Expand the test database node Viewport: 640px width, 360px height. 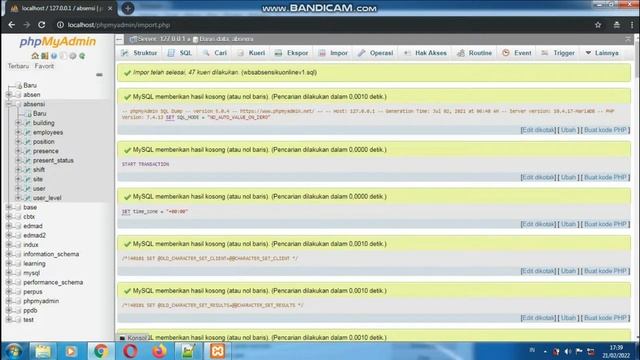(9, 320)
